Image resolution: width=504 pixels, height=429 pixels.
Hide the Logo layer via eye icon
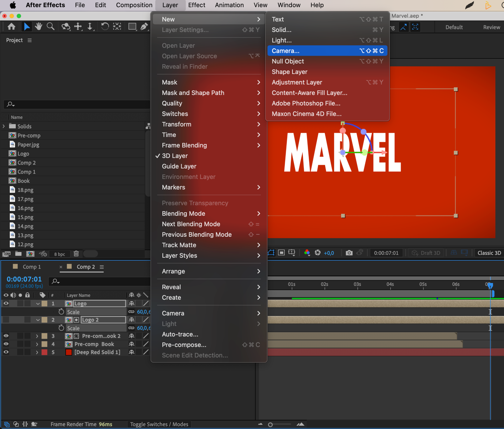click(6, 303)
